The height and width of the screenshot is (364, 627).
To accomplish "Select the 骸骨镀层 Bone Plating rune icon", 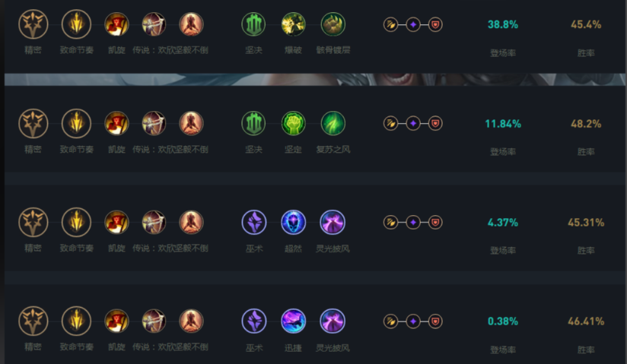I will point(333,24).
